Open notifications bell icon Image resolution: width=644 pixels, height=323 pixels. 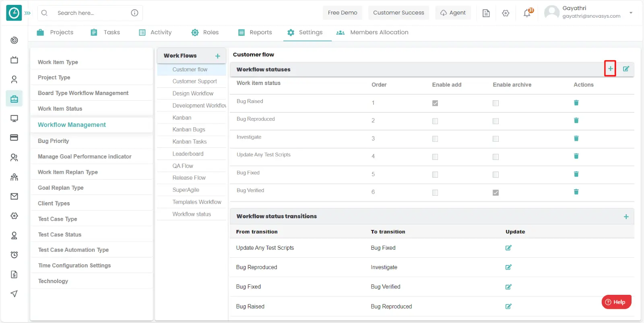pos(527,13)
